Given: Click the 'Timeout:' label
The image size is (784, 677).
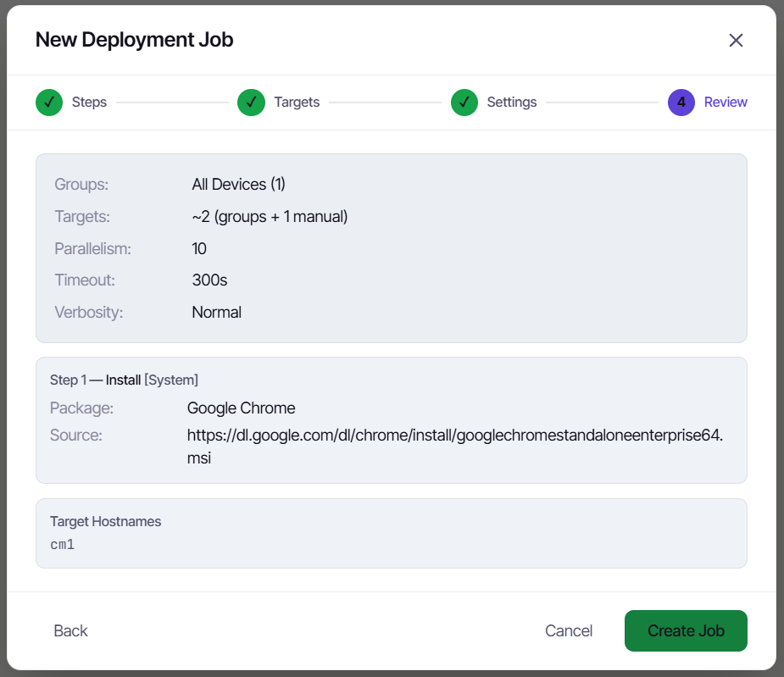Looking at the screenshot, I should [85, 280].
